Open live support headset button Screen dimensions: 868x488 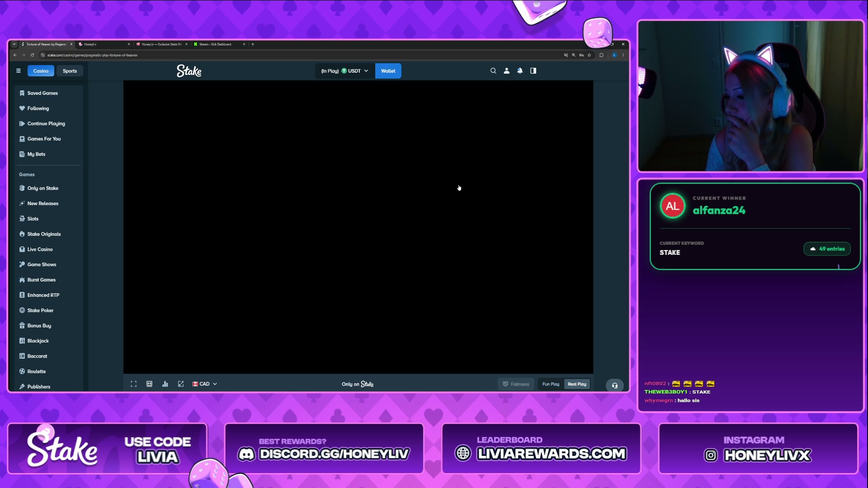(615, 385)
